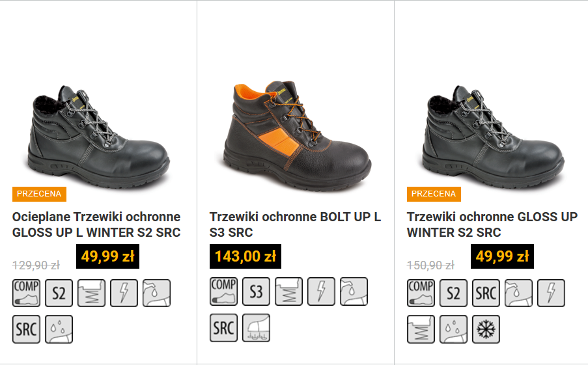The height and width of the screenshot is (365, 588).
Task: Click the oil-resistant sole icon under GLOSS UP WINTER
Action: click(x=518, y=293)
